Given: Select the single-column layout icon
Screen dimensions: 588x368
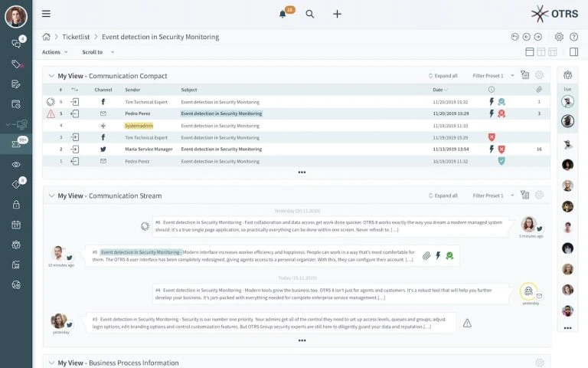Looking at the screenshot, I should [x=530, y=52].
